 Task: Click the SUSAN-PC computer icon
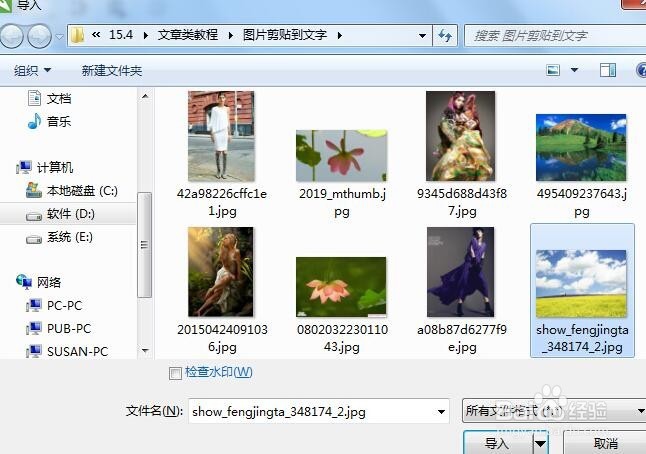tap(34, 351)
